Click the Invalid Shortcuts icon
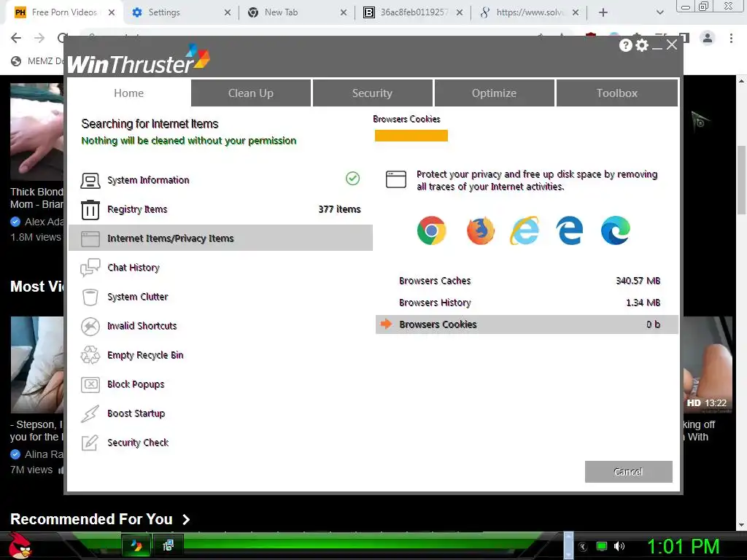 (x=90, y=326)
